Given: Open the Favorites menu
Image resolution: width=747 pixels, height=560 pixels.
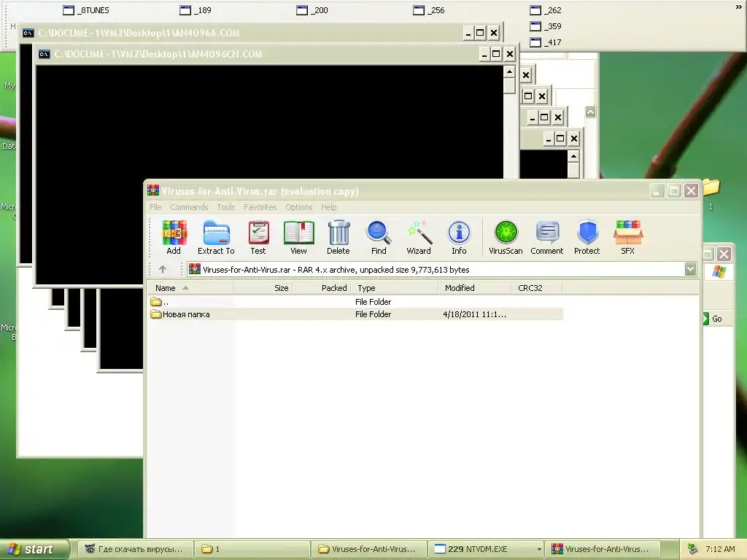Looking at the screenshot, I should (x=260, y=207).
